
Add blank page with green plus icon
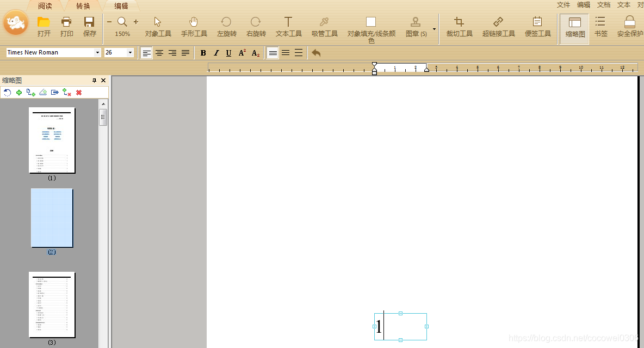tap(19, 93)
